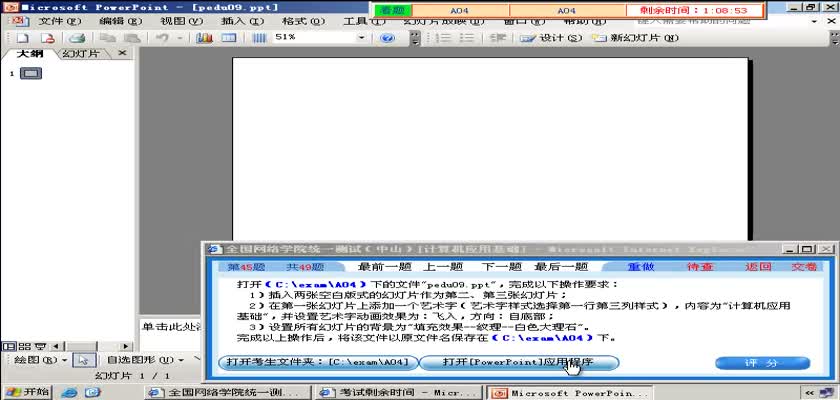Viewport: 840px width, 400px height.
Task: Click 返回 to go back
Action: [758, 267]
